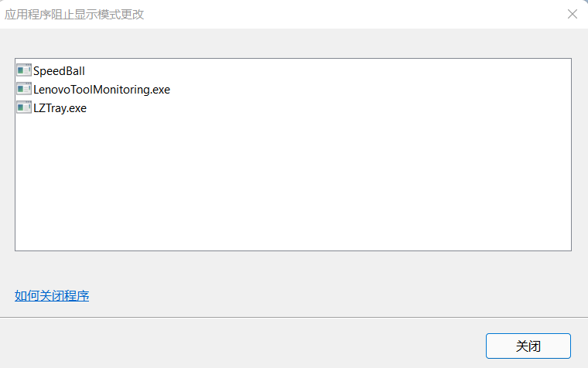
Task: Click the gray footer area left of 关闭
Action: (x=240, y=345)
